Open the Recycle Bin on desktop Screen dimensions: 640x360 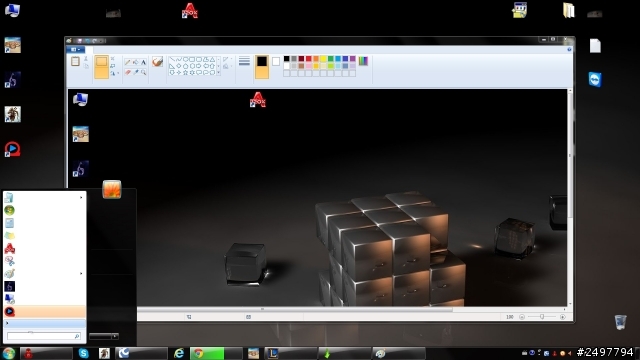(620, 322)
